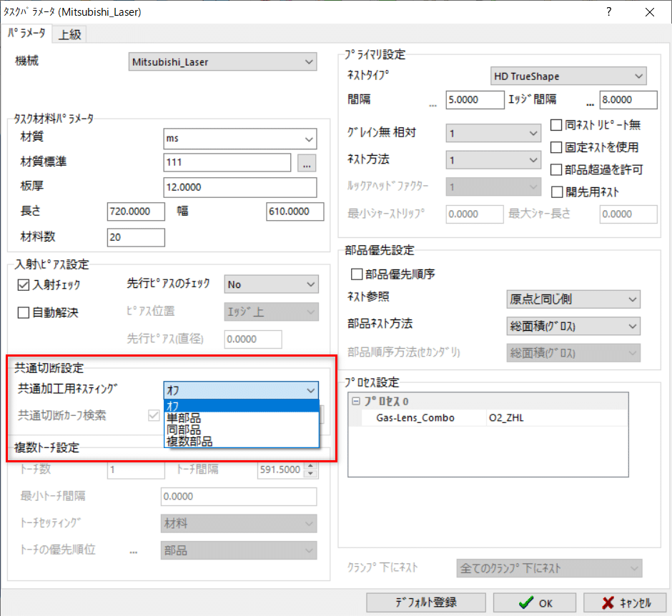Click the デフォルト登録 button

point(426,602)
